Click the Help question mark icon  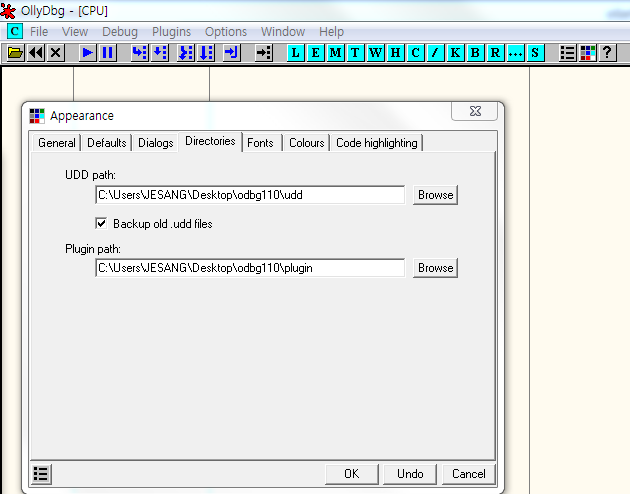click(x=607, y=53)
